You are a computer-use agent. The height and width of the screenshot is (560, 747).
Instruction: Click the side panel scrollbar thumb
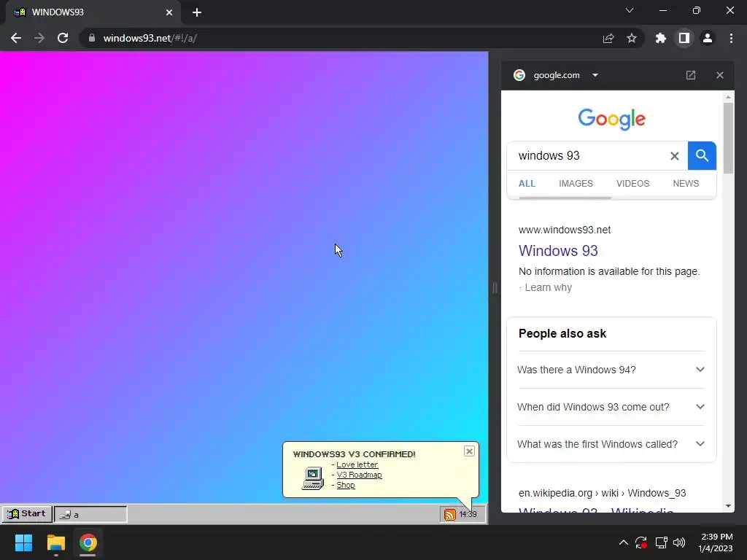point(728,138)
